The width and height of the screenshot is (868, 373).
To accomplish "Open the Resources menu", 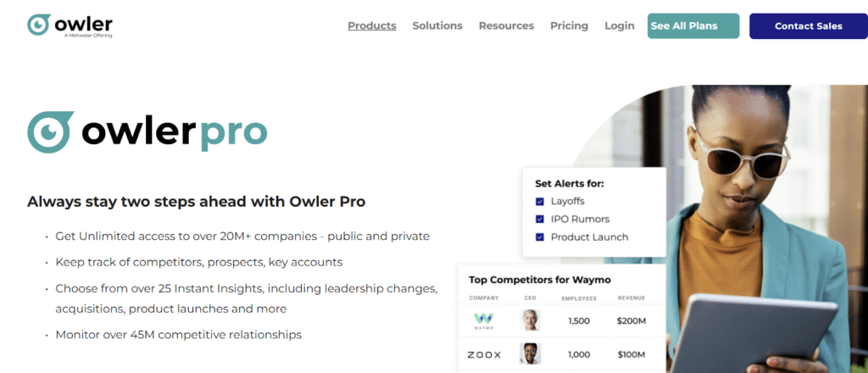I will pyautogui.click(x=507, y=26).
